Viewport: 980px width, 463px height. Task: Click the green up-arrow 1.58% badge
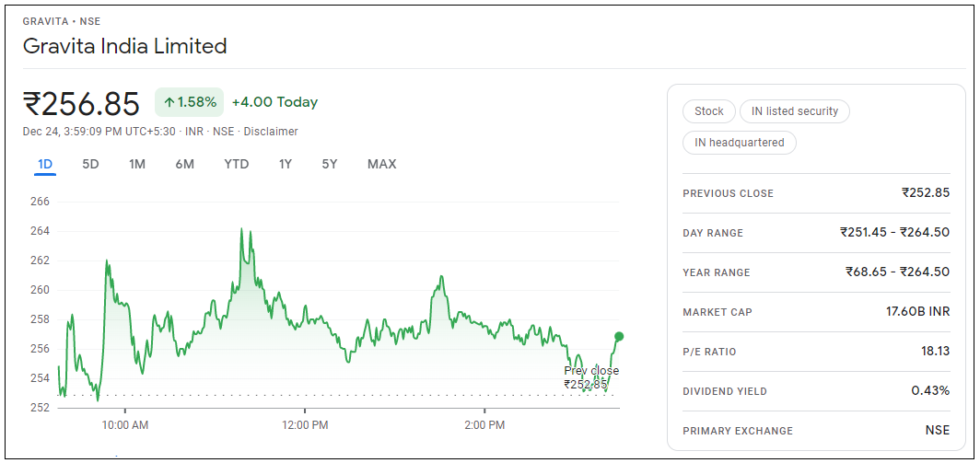click(190, 102)
